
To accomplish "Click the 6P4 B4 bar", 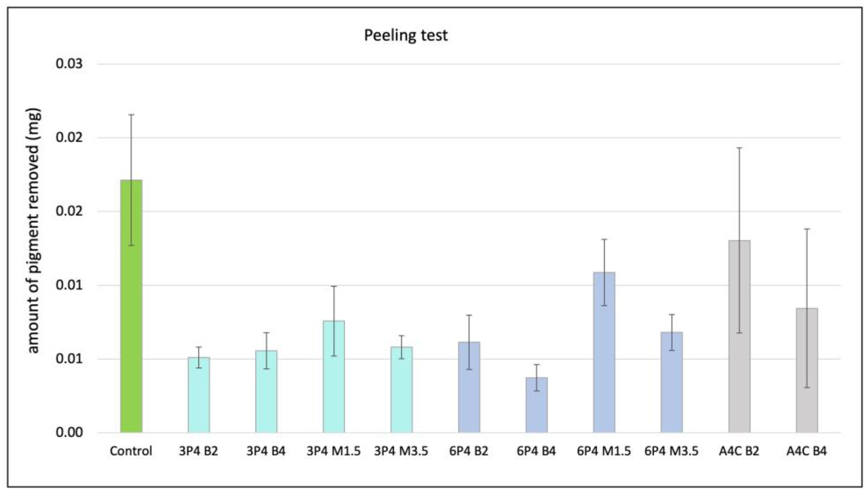I will pyautogui.click(x=536, y=405).
